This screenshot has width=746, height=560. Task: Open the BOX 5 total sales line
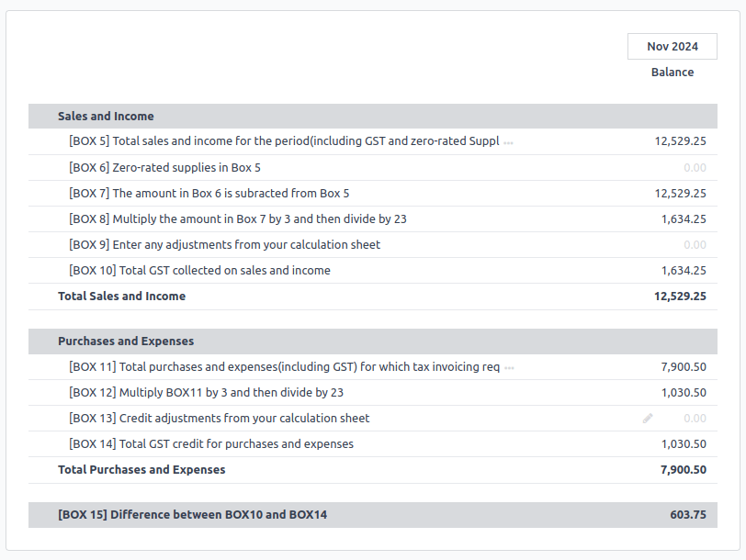tap(284, 141)
